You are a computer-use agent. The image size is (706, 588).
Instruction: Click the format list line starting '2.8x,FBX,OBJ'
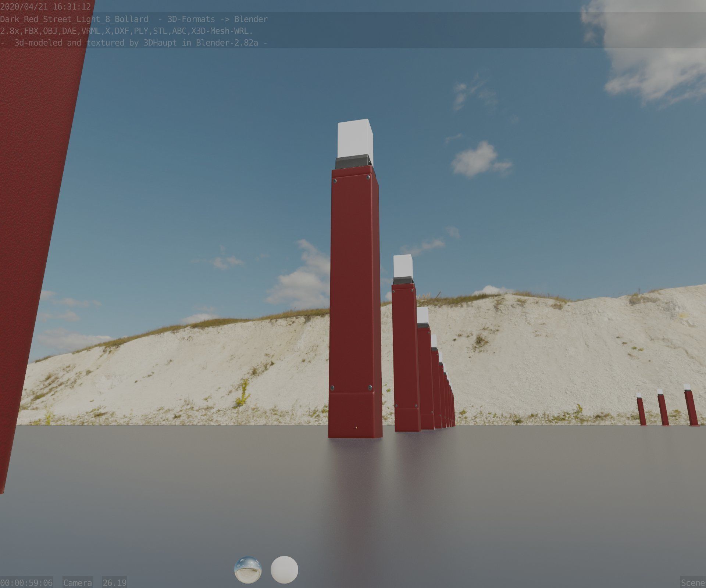(126, 31)
